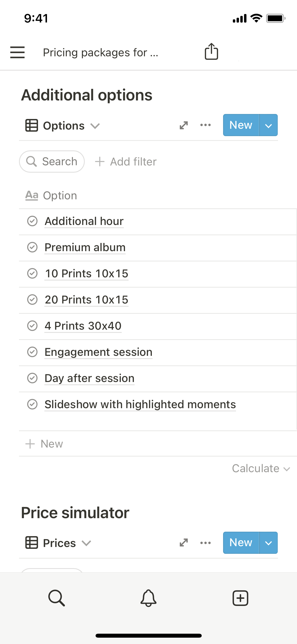The image size is (297, 644).
Task: Create new page with bottom plus icon
Action: point(240,598)
